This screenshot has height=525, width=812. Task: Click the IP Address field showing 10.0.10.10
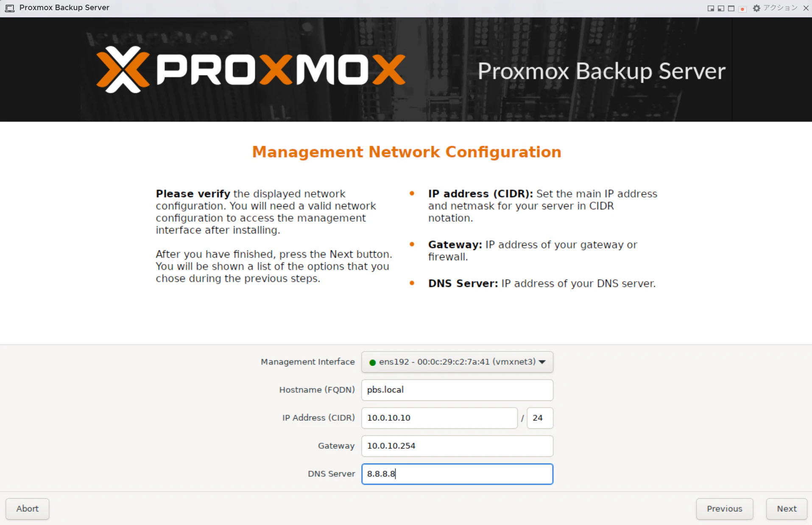[x=439, y=418]
